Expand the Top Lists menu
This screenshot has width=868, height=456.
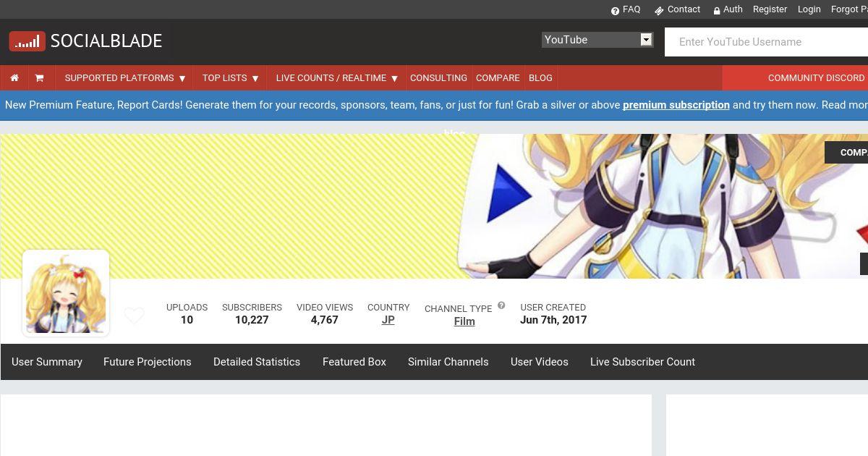230,78
